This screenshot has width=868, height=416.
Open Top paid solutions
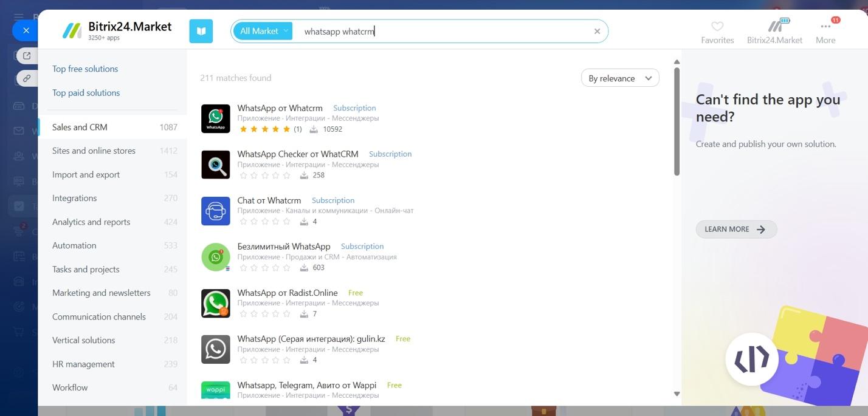click(86, 93)
